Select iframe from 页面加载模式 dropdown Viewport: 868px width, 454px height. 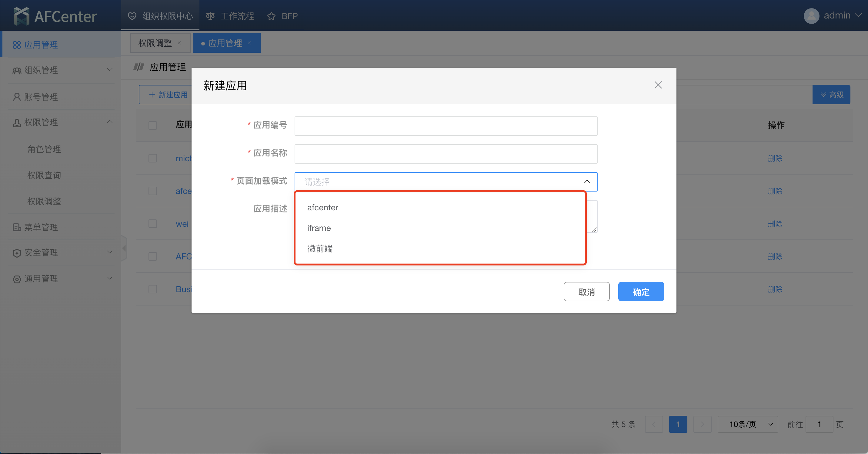[319, 228]
